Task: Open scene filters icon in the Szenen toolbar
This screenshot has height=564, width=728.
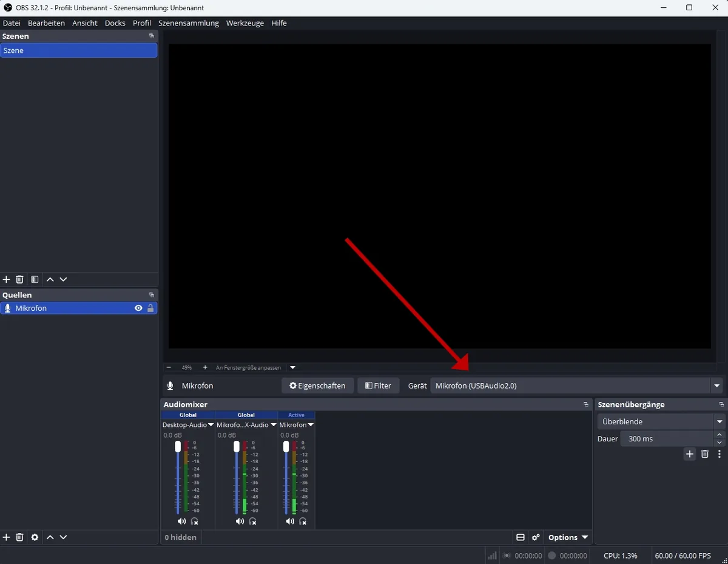Action: point(35,279)
